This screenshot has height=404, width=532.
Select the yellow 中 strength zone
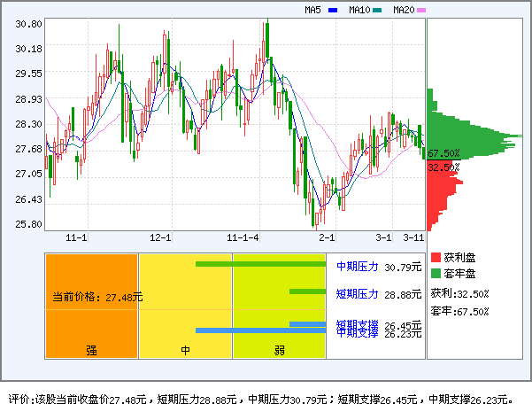(x=185, y=306)
